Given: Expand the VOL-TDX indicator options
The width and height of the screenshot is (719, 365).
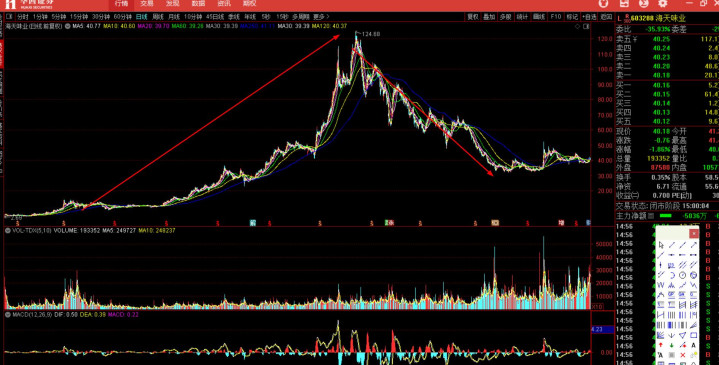Looking at the screenshot, I should pyautogui.click(x=8, y=231).
